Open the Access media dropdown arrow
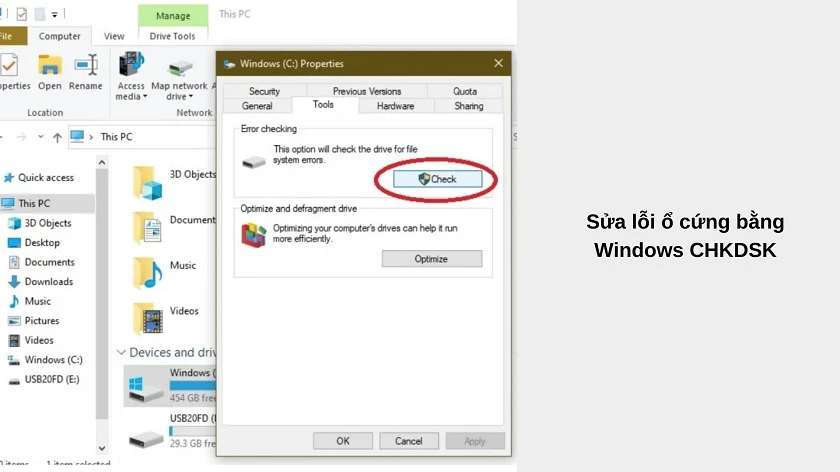Viewport: 840px width, 472px height. (x=145, y=96)
